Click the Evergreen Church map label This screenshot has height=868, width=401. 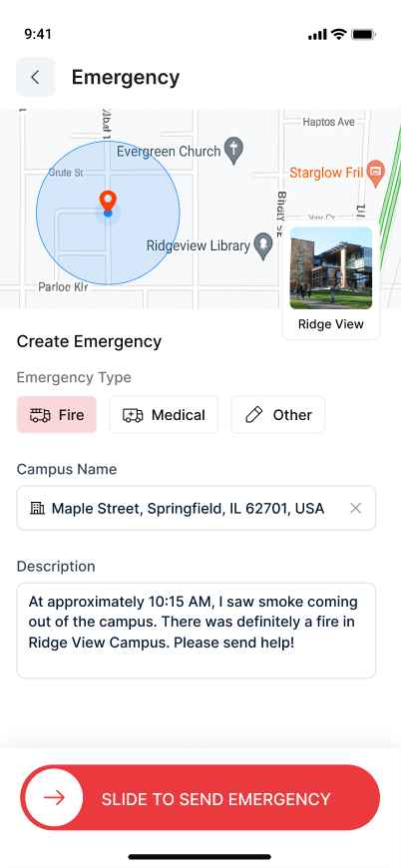[x=169, y=151]
